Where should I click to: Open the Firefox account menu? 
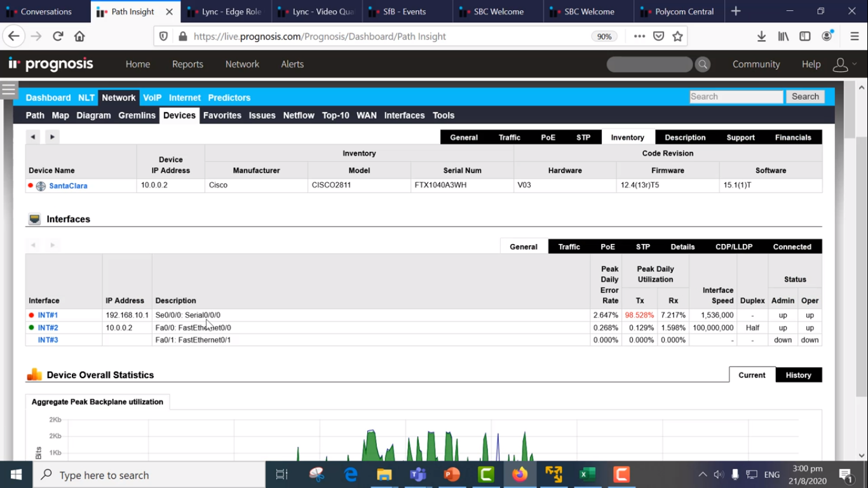pyautogui.click(x=827, y=36)
